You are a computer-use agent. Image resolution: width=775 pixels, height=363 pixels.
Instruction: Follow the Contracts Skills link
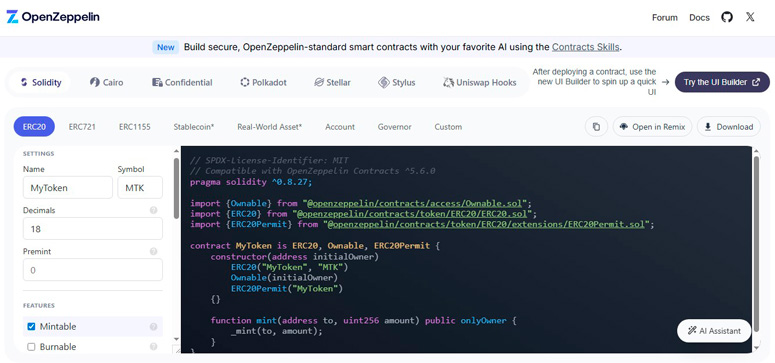click(585, 47)
